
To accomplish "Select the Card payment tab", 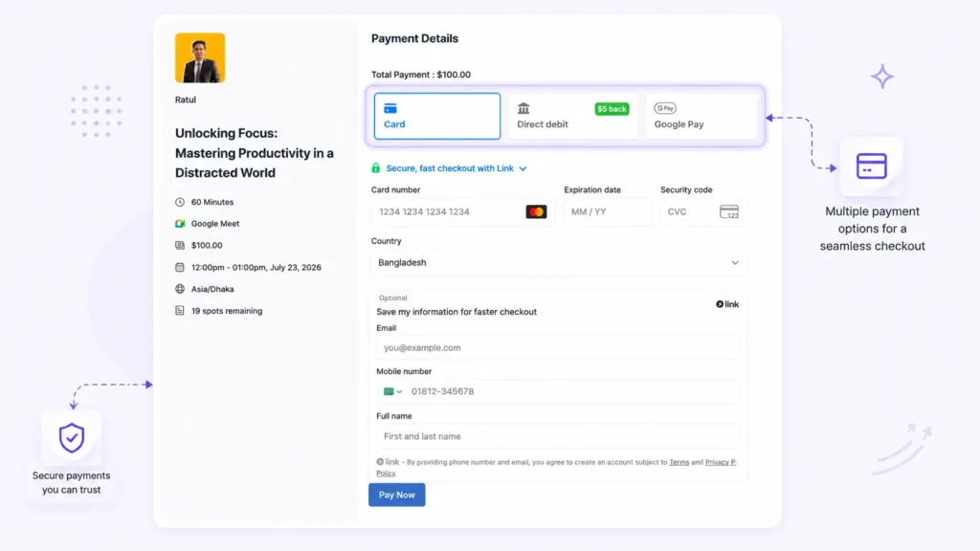I will [x=436, y=116].
